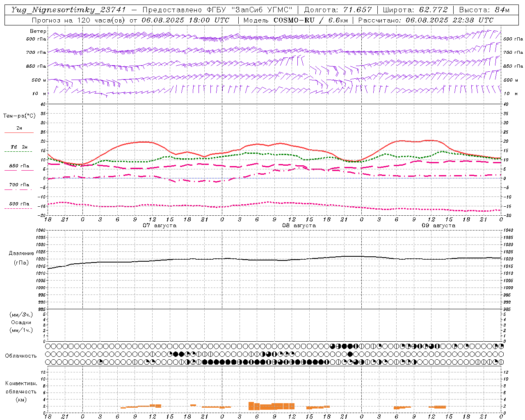Click the Рассчитано: 06.08.2025 22:38 UTC text
This screenshot has width=525, height=420.
(426, 20)
